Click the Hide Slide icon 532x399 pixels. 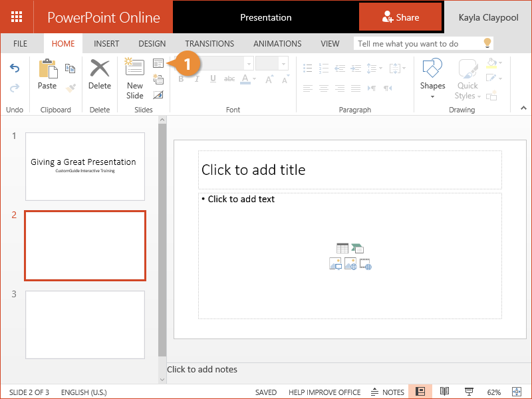coord(158,95)
